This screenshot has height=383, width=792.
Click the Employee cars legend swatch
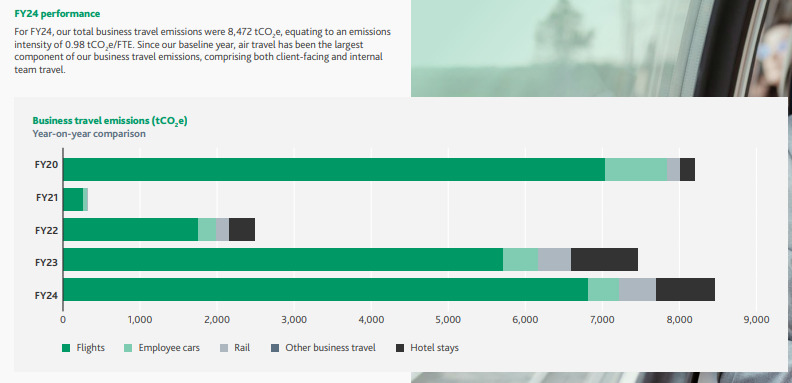click(128, 348)
